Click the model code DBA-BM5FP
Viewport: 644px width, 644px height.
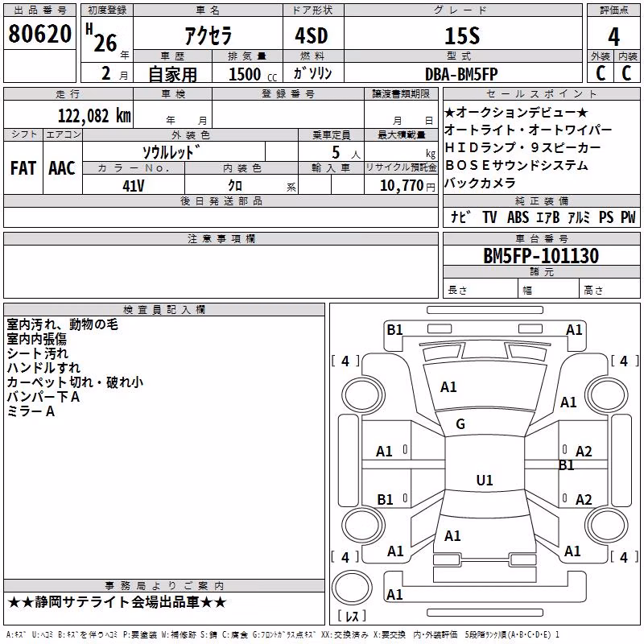[461, 74]
